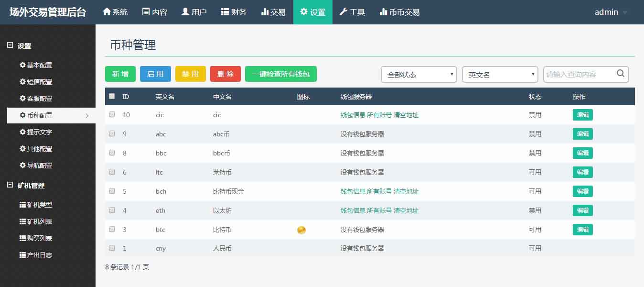
Task: Click the green 新增 button
Action: [x=120, y=74]
